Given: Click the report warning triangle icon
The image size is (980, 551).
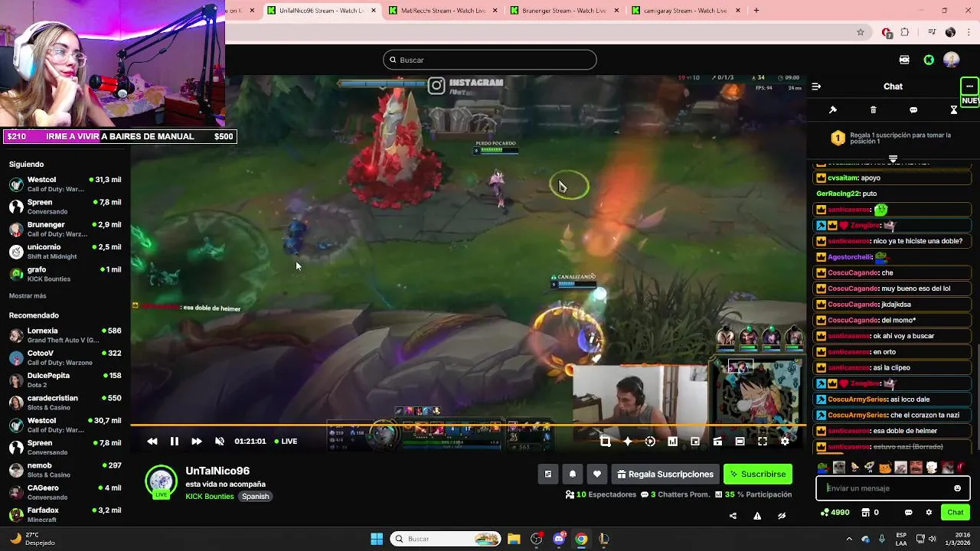Looking at the screenshot, I should (x=757, y=516).
